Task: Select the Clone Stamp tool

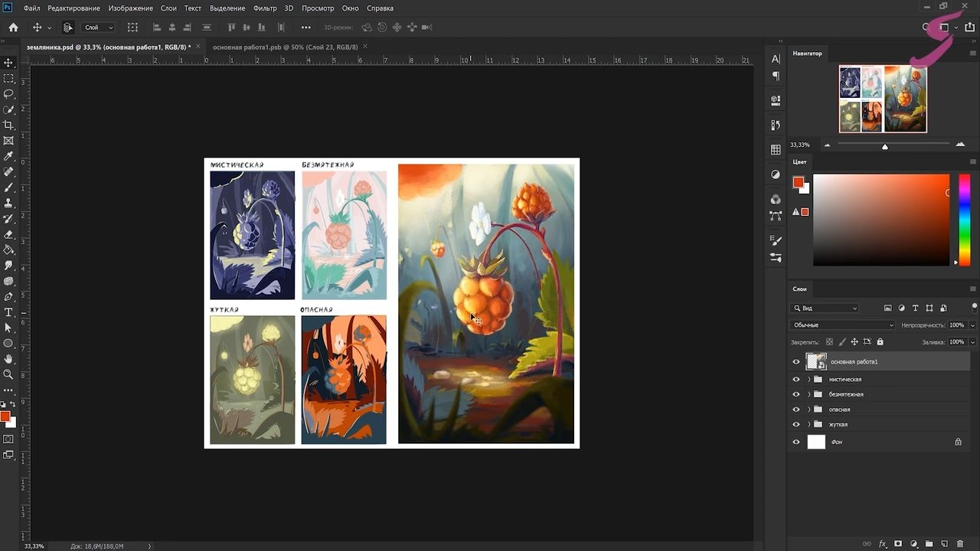Action: point(8,203)
